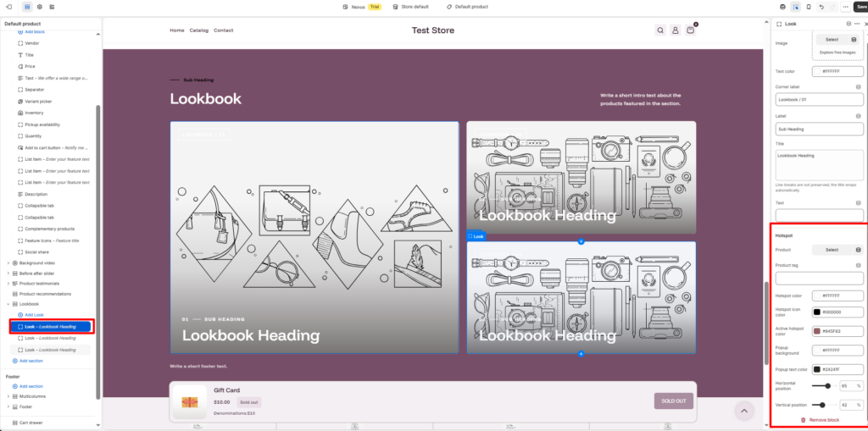Click plus handle above selected Look block
Screen dimensions: 868x431
[x=581, y=241]
